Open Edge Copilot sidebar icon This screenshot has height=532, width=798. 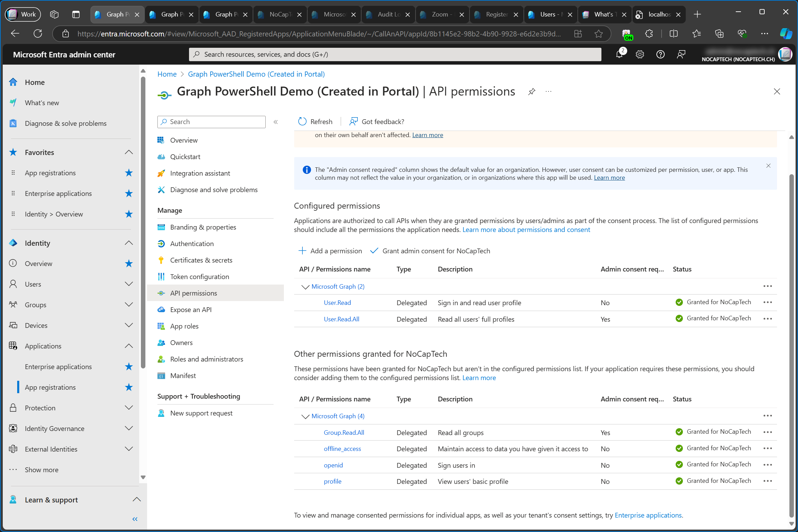point(786,34)
